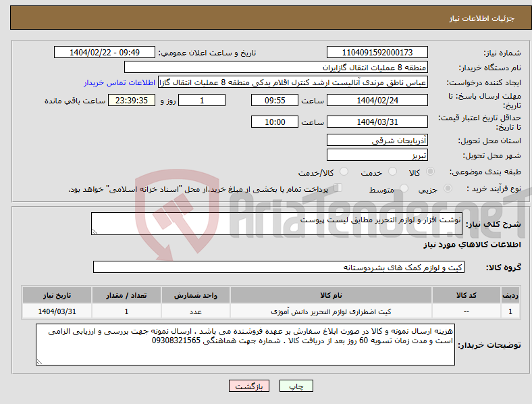The width and height of the screenshot is (532, 404).
Task: Toggle the اسناد خزانه اسلامی payment checkbox
Action: tap(338, 188)
